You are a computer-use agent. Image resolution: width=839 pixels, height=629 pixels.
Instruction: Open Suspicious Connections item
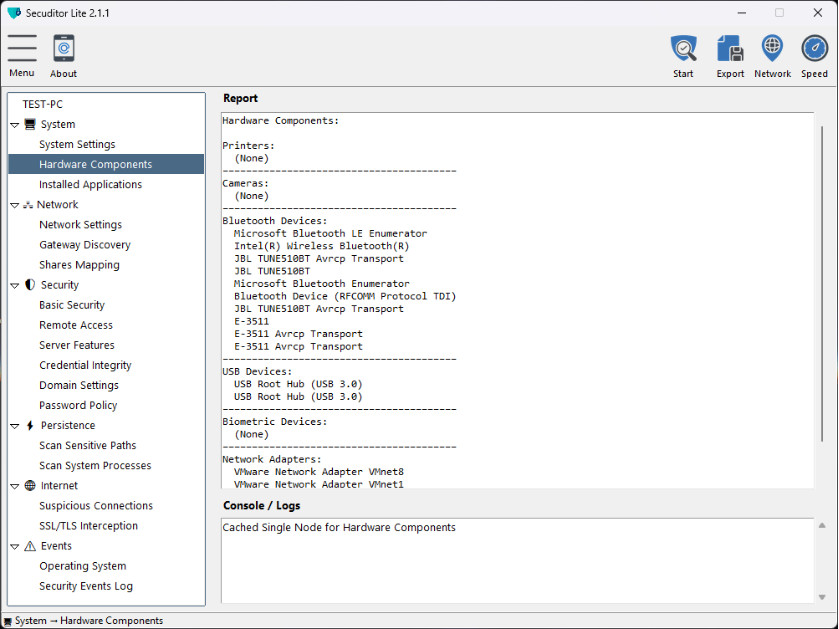pos(96,506)
